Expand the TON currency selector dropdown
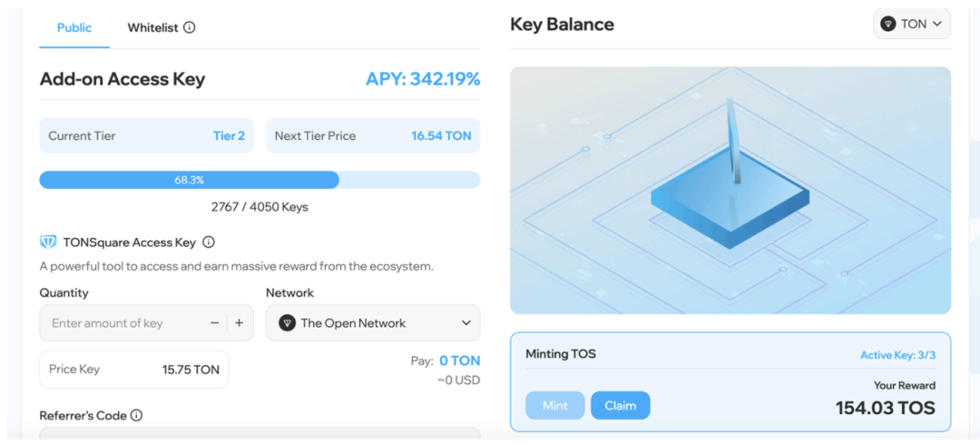Viewport: 980px width, 445px height. (x=912, y=25)
